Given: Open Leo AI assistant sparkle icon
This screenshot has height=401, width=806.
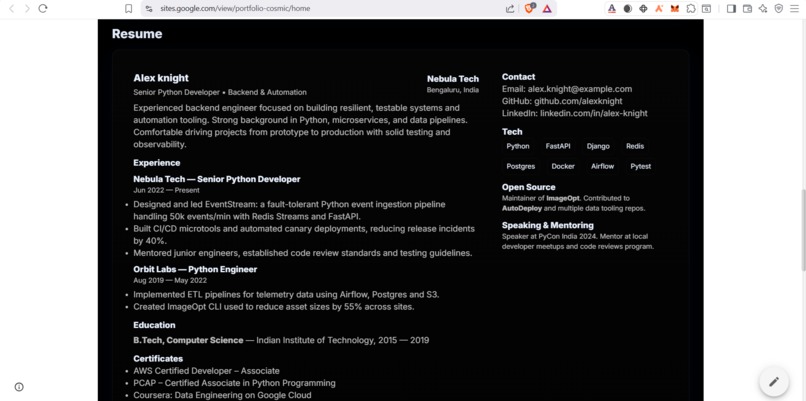Looking at the screenshot, I should coord(763,9).
